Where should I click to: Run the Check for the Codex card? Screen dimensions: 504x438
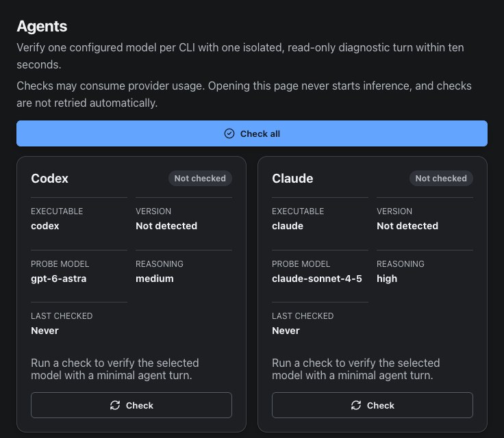[131, 405]
